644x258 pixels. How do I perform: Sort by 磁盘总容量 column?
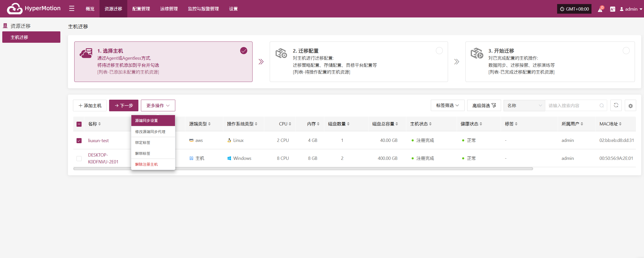click(x=397, y=124)
